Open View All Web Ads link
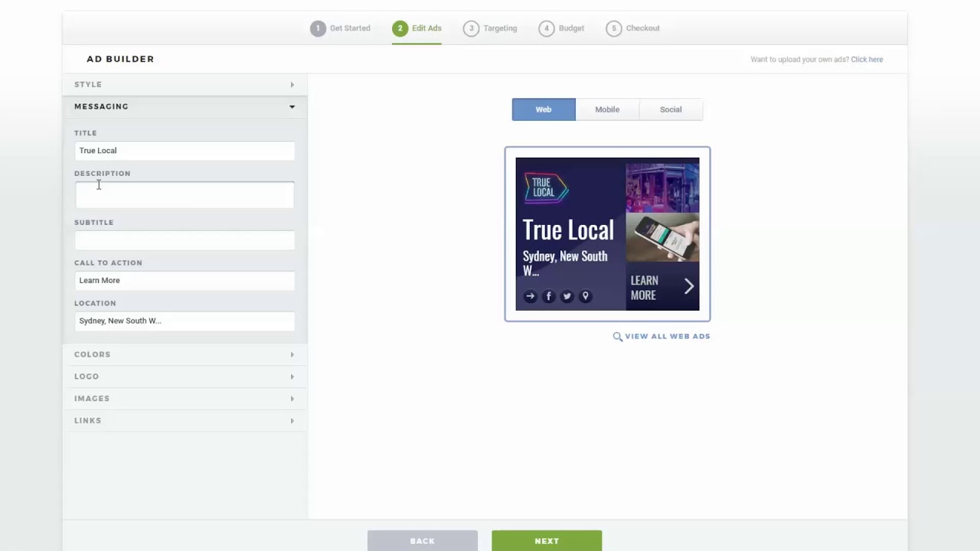 tap(667, 336)
